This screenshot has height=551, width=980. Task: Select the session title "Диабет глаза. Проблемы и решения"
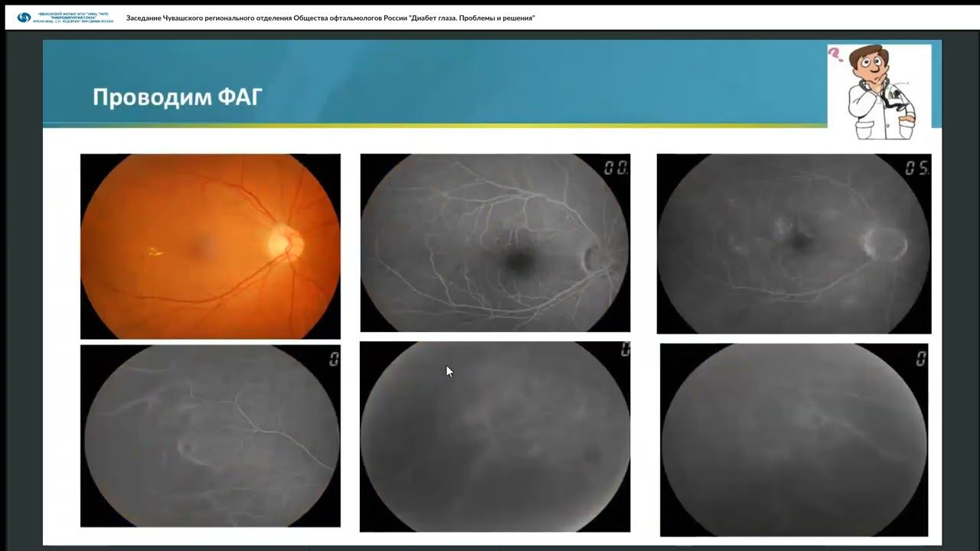pyautogui.click(x=472, y=18)
